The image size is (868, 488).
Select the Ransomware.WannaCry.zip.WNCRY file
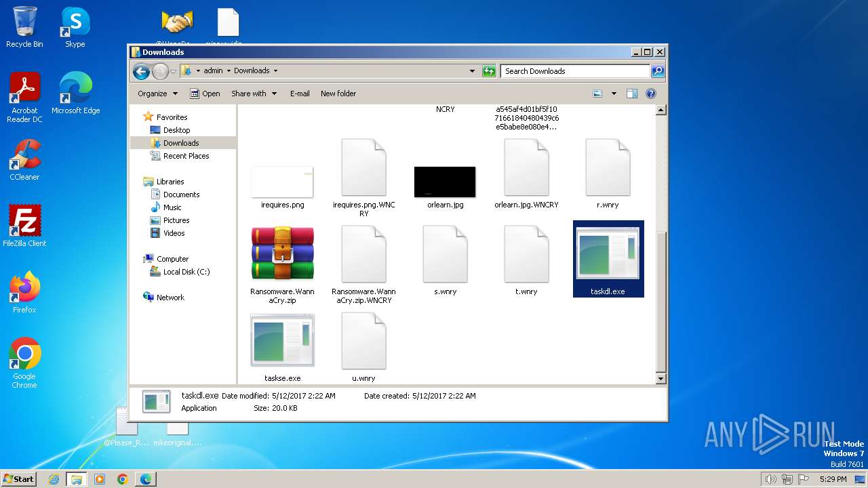click(x=363, y=264)
